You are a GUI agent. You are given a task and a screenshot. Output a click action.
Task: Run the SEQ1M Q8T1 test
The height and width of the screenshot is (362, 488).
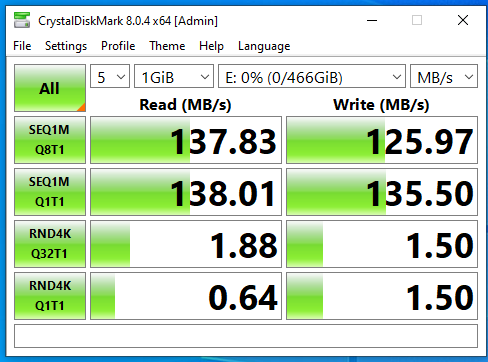coord(50,140)
